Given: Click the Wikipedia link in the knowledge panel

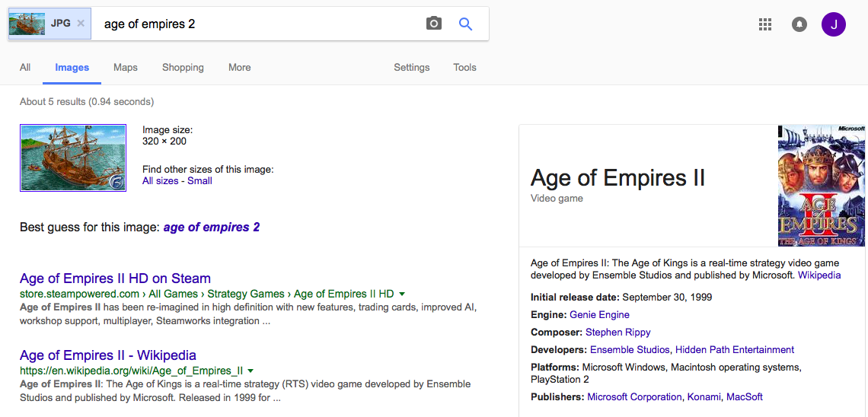Looking at the screenshot, I should pyautogui.click(x=819, y=275).
